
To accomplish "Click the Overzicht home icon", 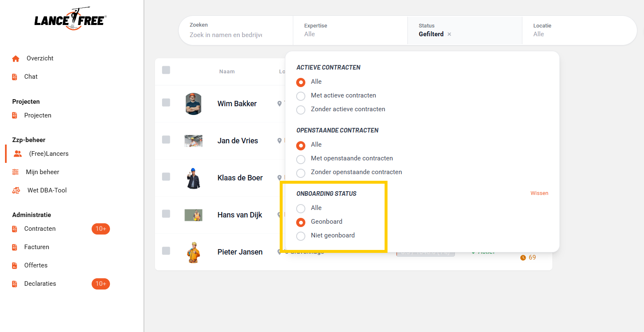I will 16,59.
